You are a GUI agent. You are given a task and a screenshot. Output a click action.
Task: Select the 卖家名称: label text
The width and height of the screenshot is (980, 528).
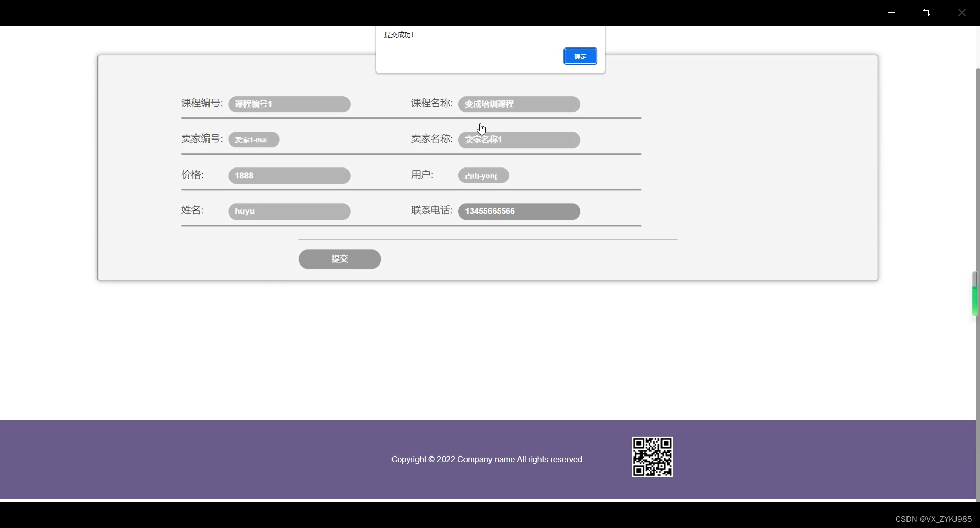[x=432, y=139]
